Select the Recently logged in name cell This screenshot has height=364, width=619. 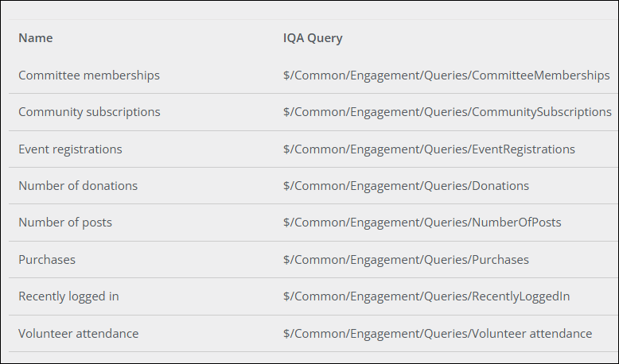point(68,296)
